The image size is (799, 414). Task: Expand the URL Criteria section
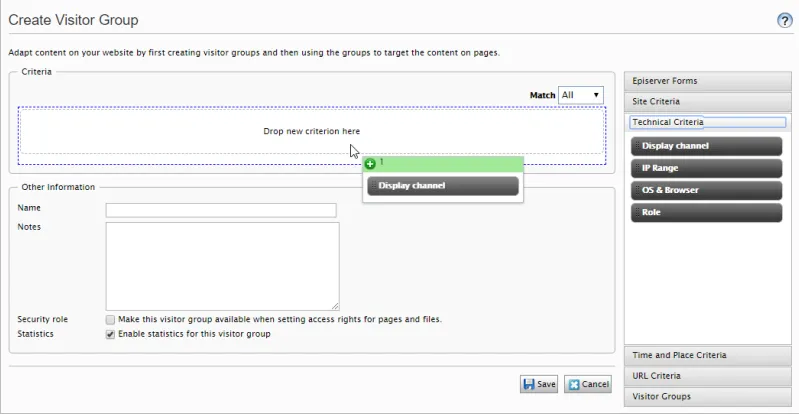[708, 376]
